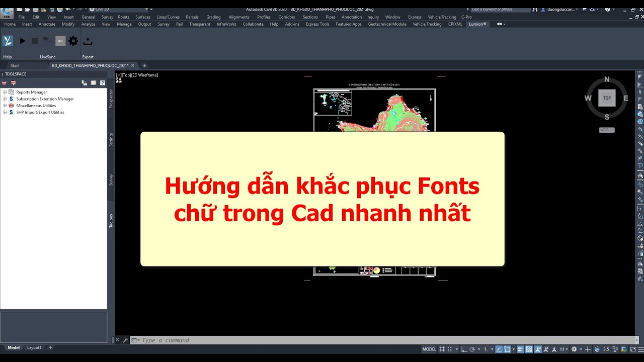
Task: Toggle transparency display in status bar
Action: (529, 349)
